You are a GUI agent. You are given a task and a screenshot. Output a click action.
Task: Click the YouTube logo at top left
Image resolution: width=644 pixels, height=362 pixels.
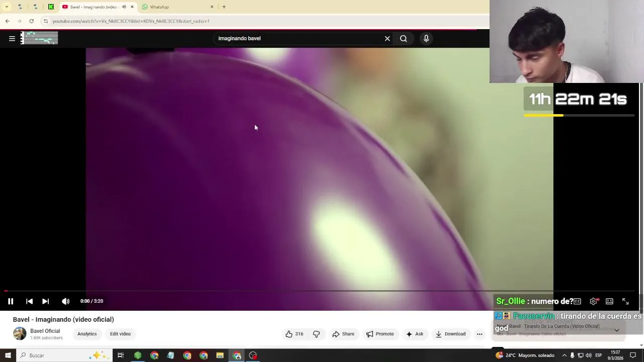39,38
